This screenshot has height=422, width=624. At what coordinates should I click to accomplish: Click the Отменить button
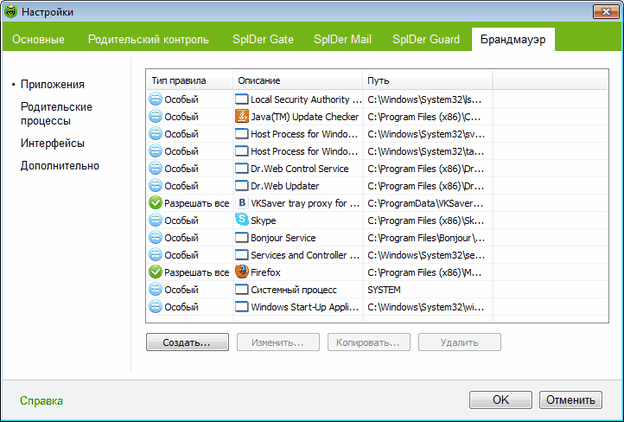(x=570, y=400)
